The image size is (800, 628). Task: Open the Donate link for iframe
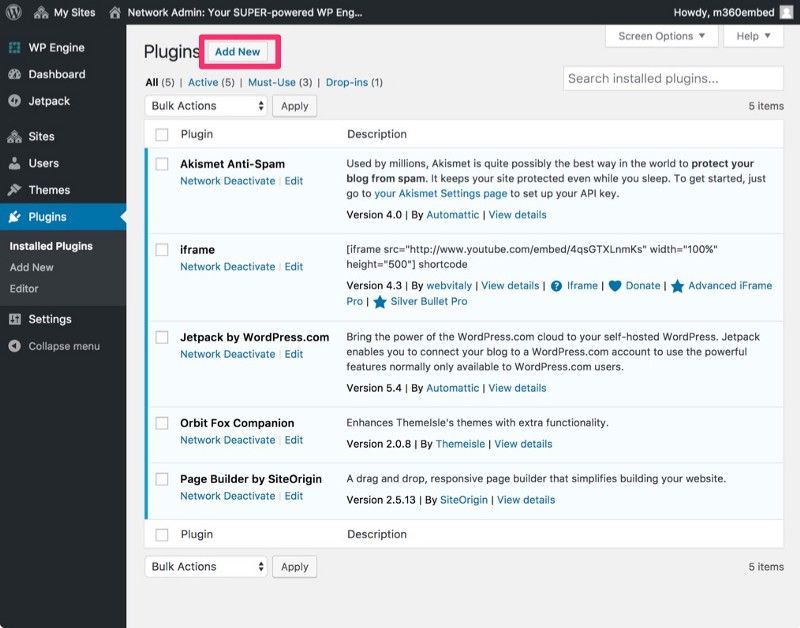tap(643, 286)
